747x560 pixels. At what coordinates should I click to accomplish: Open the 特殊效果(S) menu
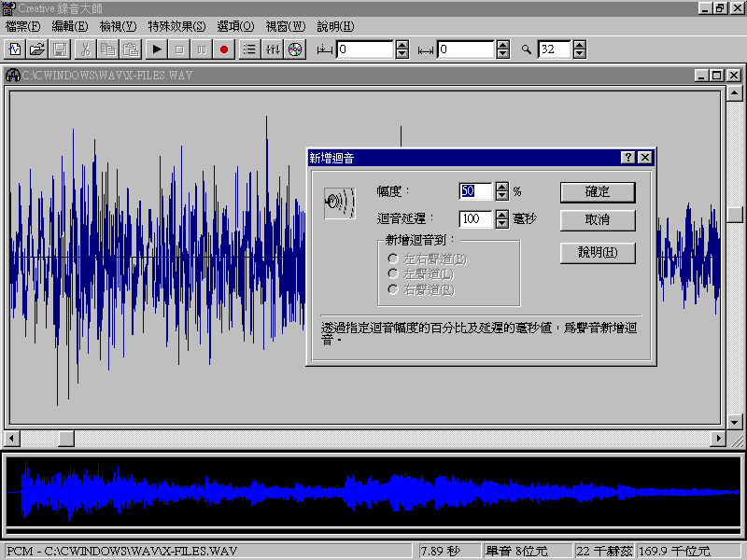(176, 26)
